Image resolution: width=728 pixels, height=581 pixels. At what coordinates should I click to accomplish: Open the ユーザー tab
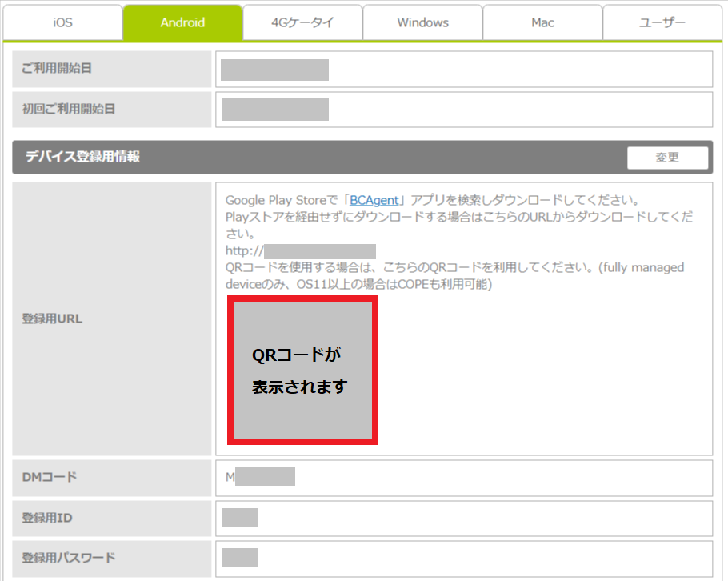(662, 22)
